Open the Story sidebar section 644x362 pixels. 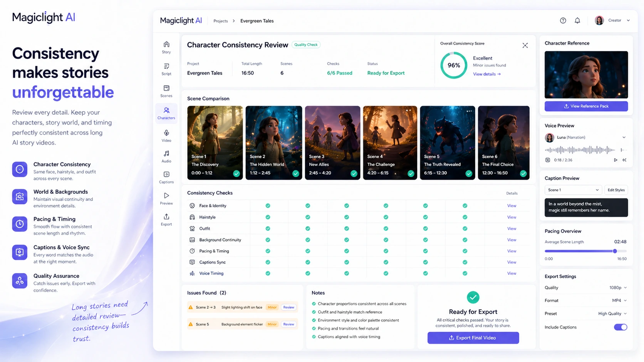point(166,47)
